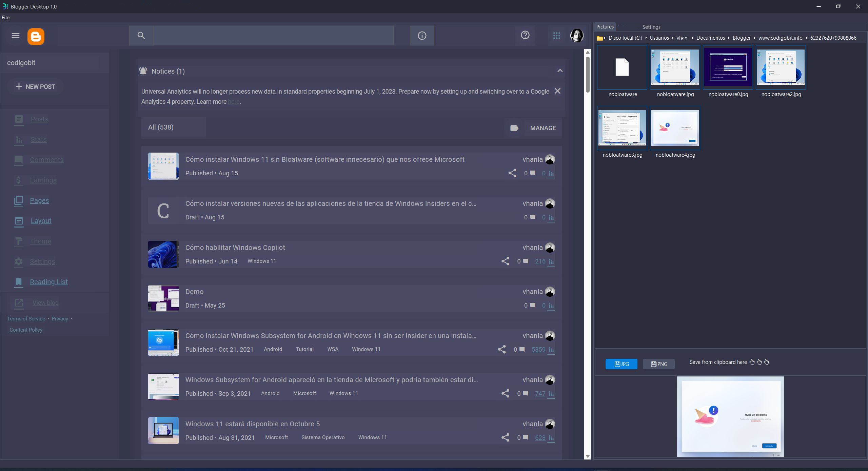Collapse the Notices section chevron
The height and width of the screenshot is (471, 868).
pyautogui.click(x=560, y=71)
